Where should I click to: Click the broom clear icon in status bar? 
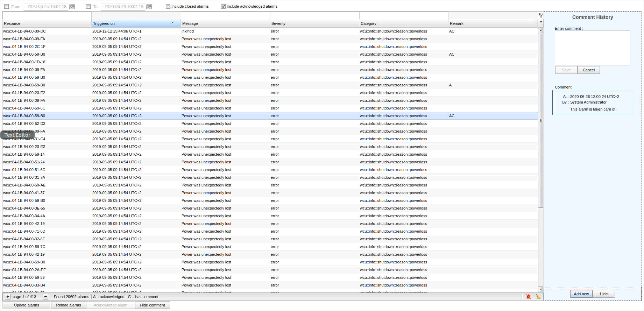click(538, 297)
